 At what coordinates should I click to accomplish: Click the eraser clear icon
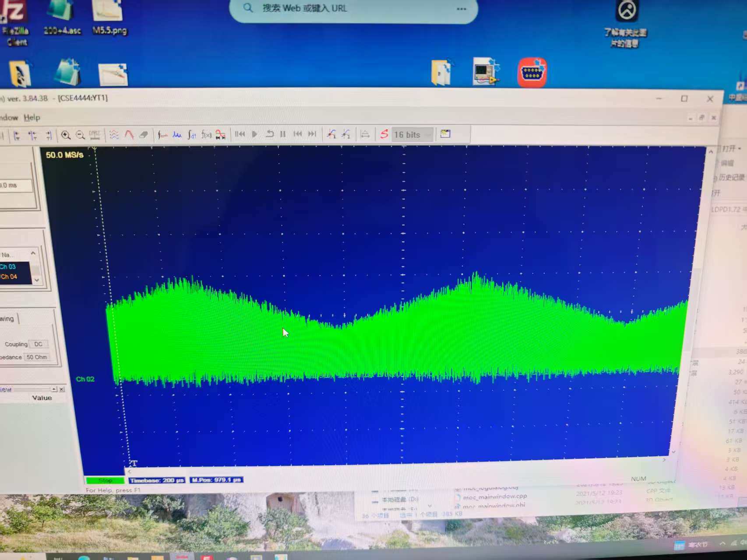coord(143,135)
